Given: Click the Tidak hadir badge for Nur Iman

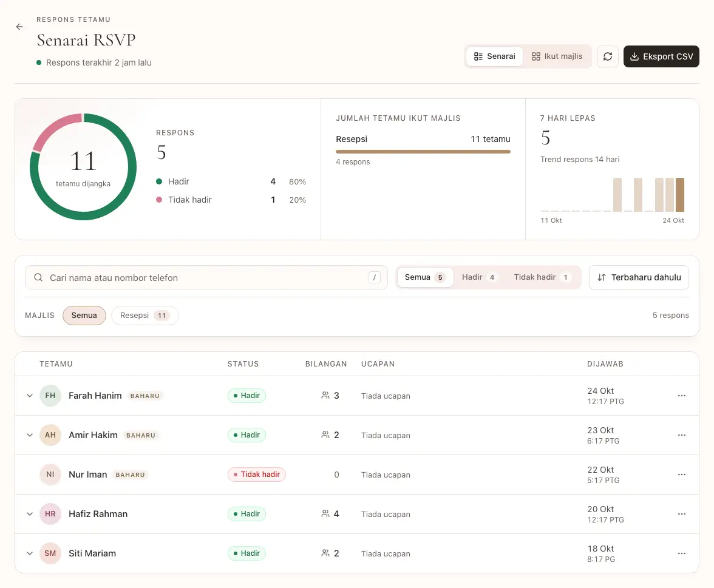Looking at the screenshot, I should (x=257, y=475).
